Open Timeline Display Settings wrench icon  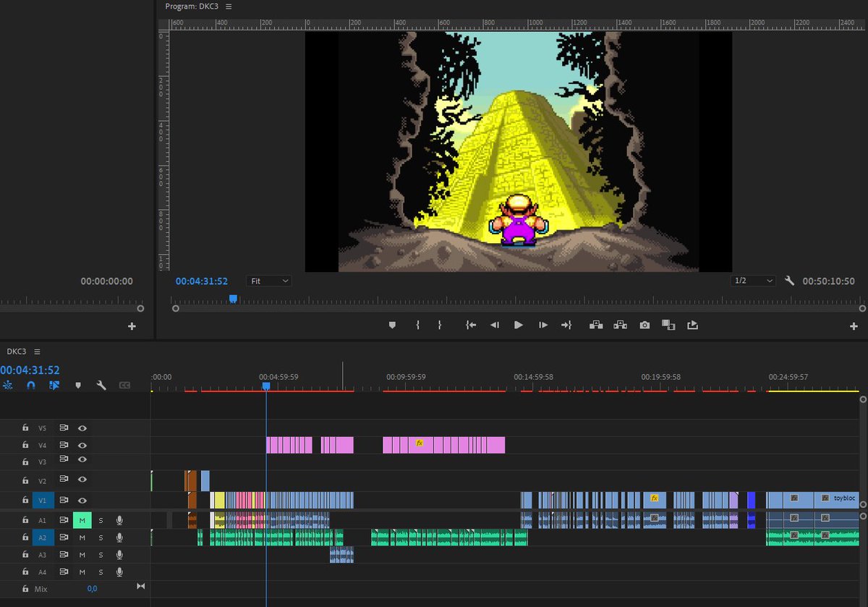click(x=101, y=386)
